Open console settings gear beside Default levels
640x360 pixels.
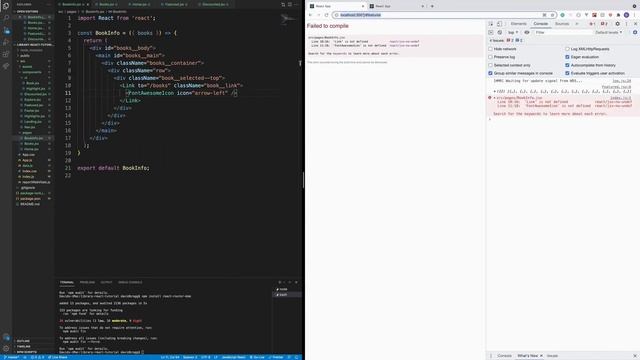coord(635,32)
